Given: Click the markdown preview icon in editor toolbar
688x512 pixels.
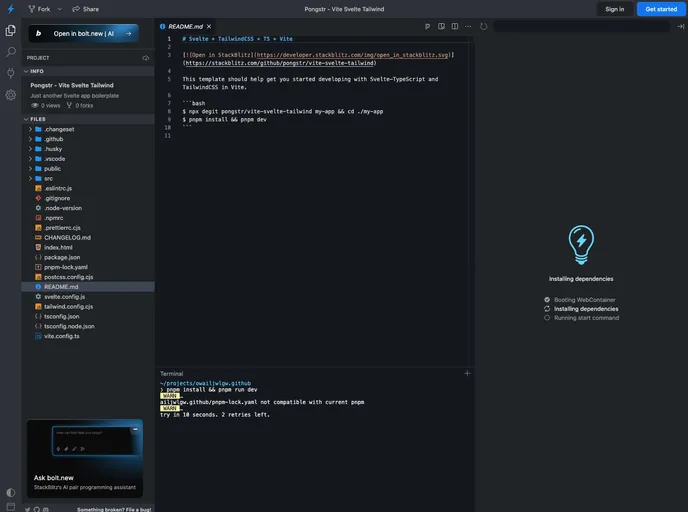Looking at the screenshot, I should [441, 26].
